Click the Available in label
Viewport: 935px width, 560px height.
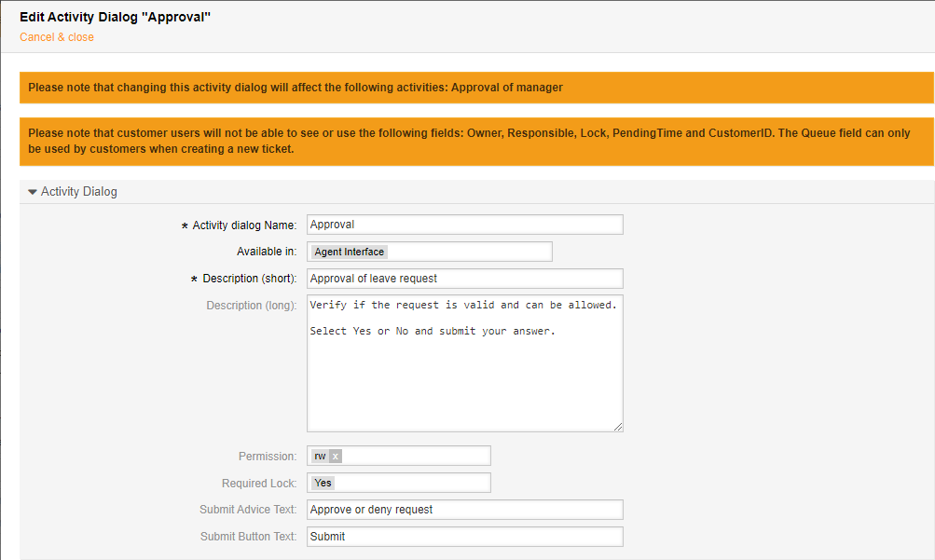coord(267,252)
